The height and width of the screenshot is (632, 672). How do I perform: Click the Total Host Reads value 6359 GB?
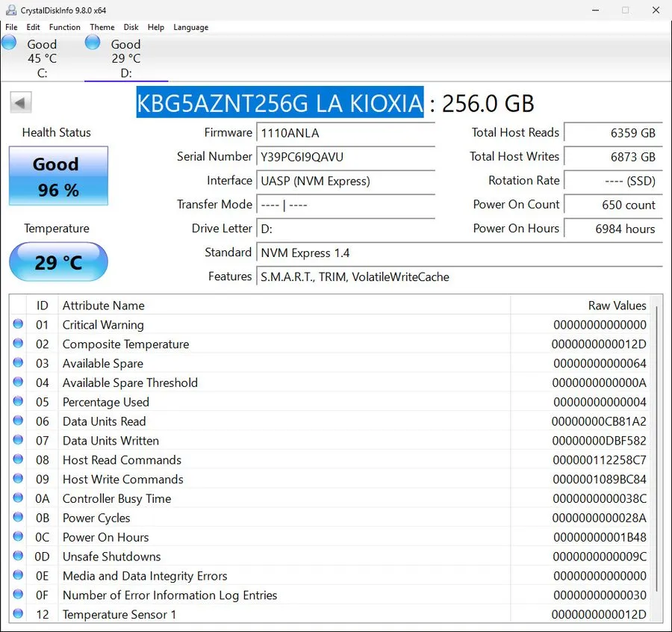click(x=613, y=132)
